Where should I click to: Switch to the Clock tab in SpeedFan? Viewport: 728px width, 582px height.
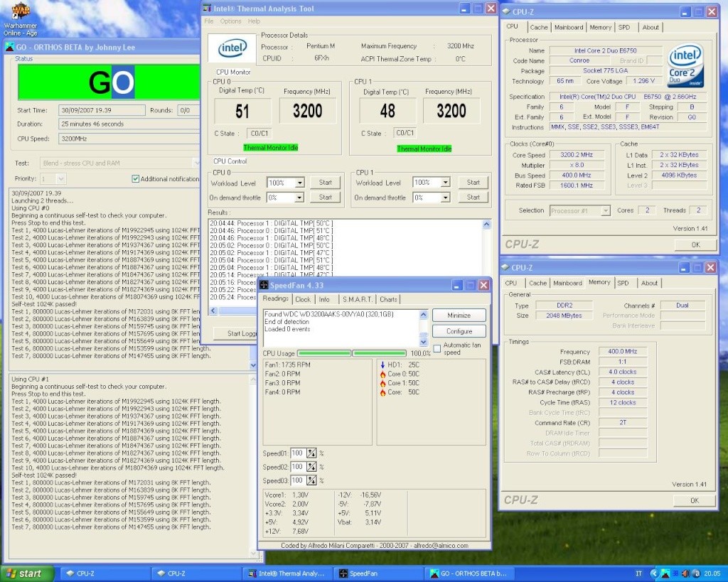coord(303,300)
